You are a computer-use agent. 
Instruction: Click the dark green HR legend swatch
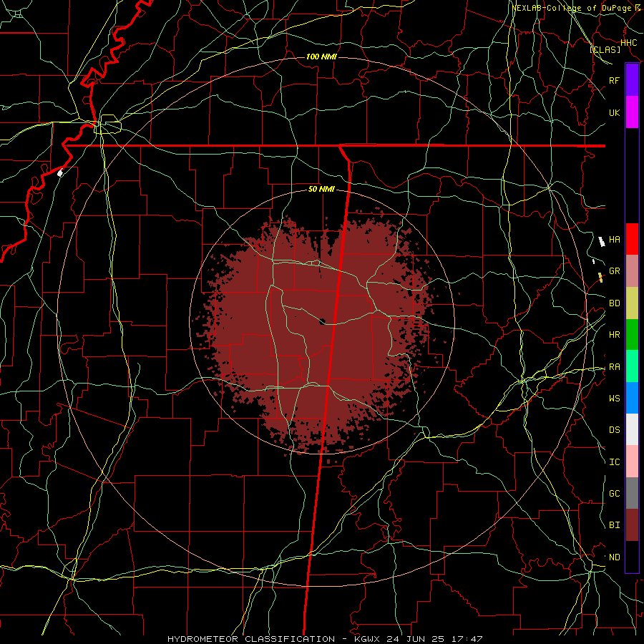tap(632, 334)
